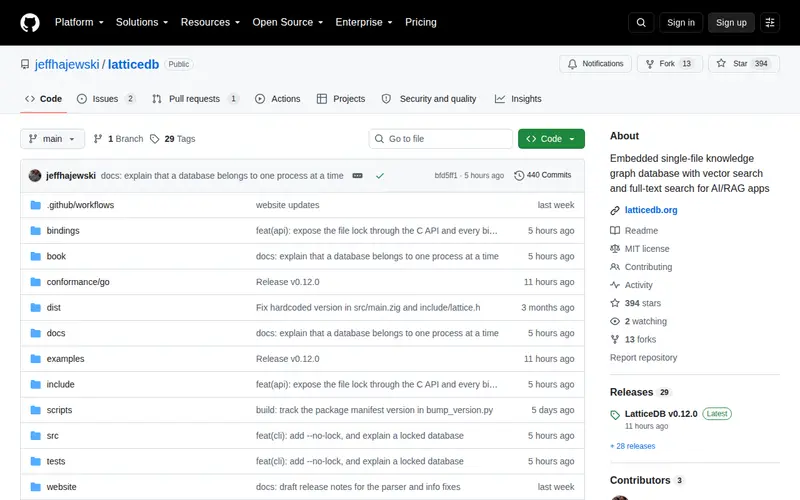Click the Go to file search field
The width and height of the screenshot is (800, 500).
(x=441, y=139)
